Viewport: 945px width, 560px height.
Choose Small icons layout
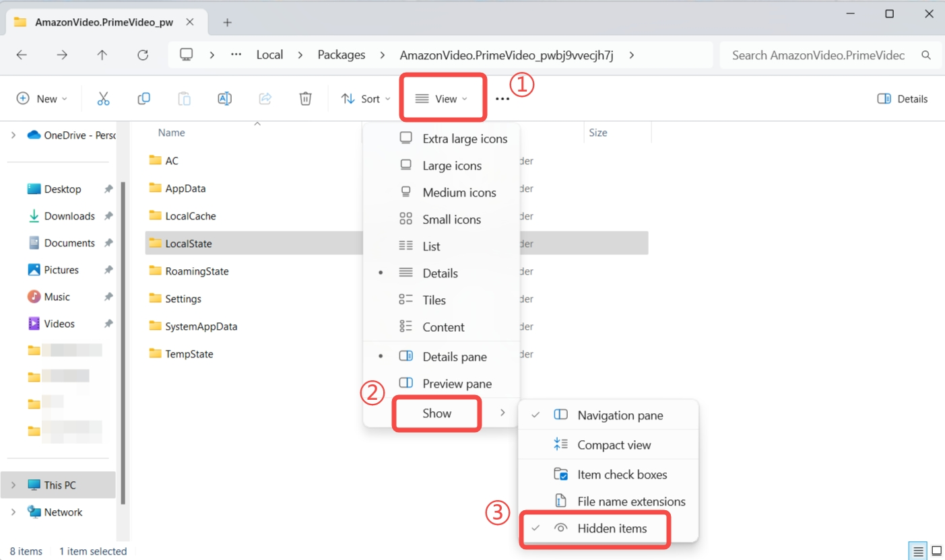pyautogui.click(x=441, y=219)
